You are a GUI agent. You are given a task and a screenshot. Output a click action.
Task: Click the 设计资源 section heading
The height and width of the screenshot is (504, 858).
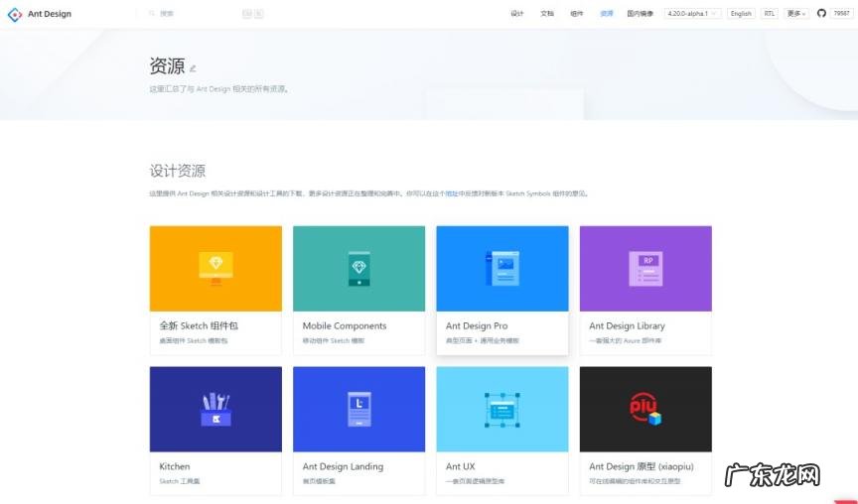pyautogui.click(x=178, y=171)
